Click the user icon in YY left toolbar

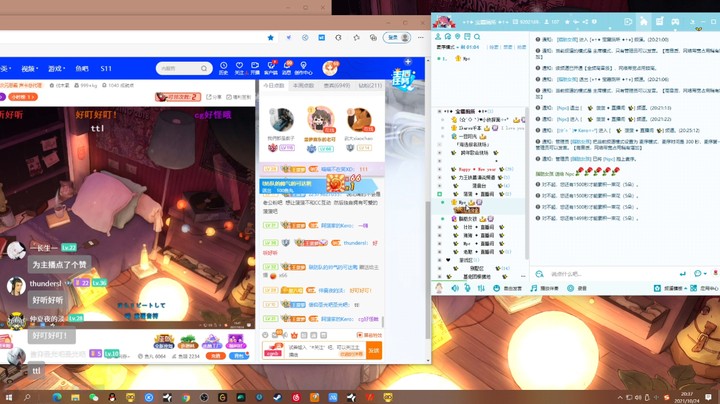[438, 37]
